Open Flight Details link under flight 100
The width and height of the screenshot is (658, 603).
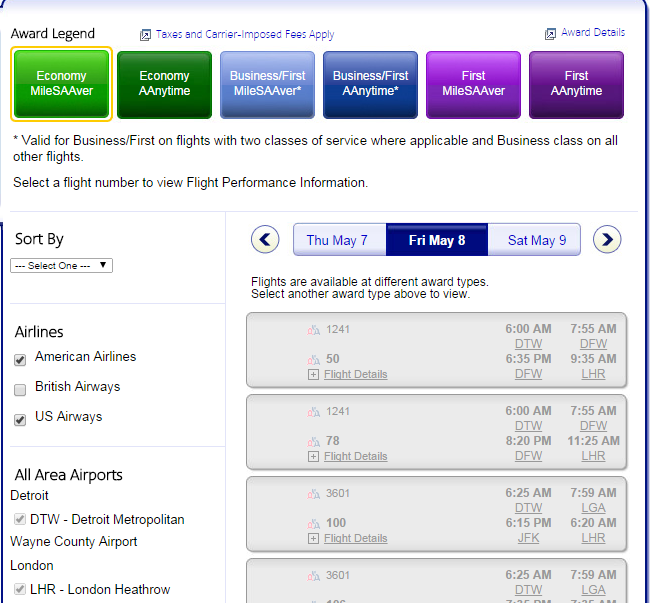pos(355,538)
